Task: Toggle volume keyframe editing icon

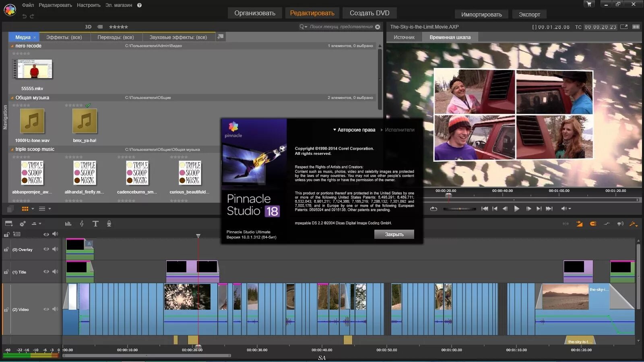Action: tap(607, 224)
